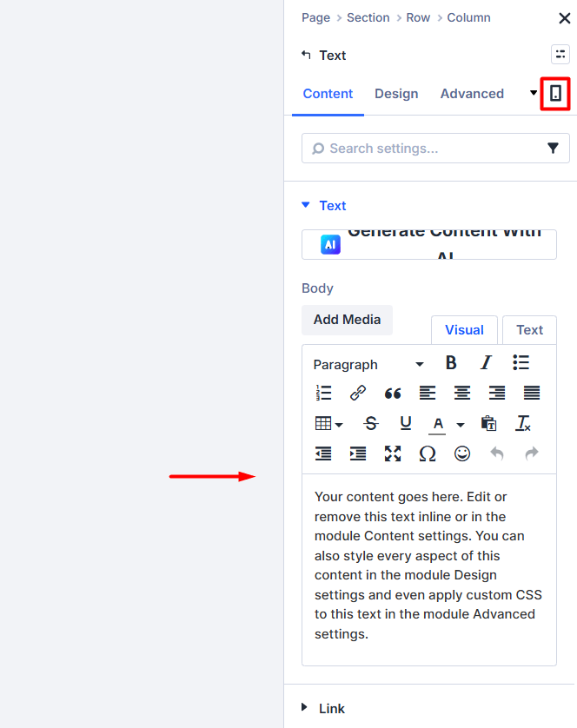Open the tabs overflow dropdown arrow
This screenshot has width=577, height=728.
534,93
